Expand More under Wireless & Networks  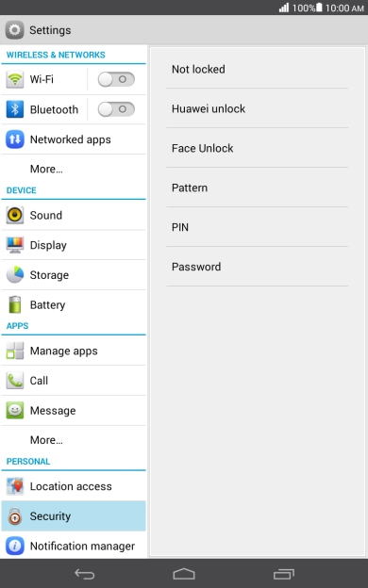(74, 169)
